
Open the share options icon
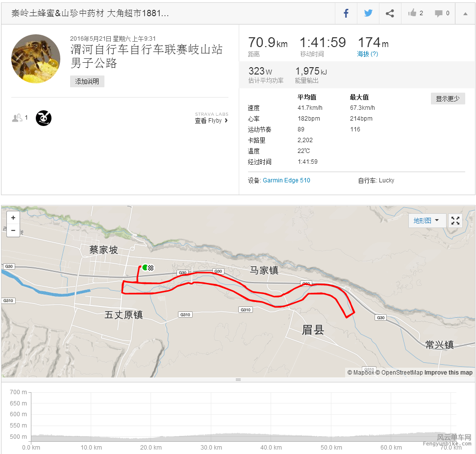click(x=390, y=13)
